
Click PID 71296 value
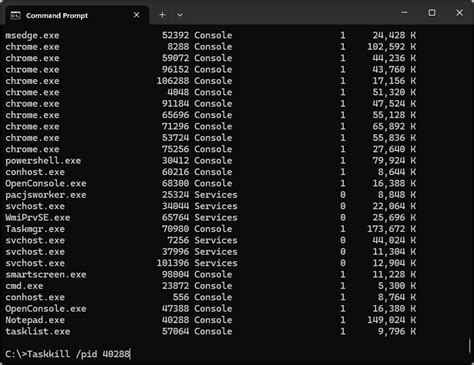tap(175, 126)
